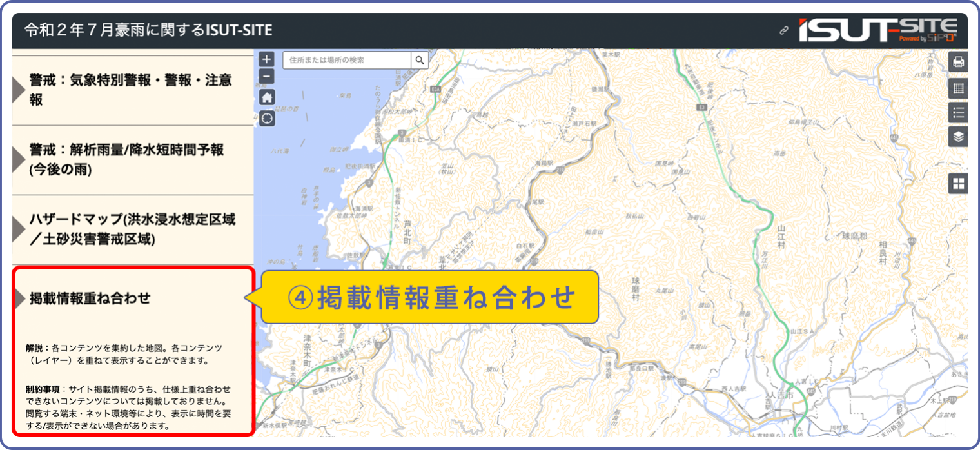Screen dimensions: 980x450
Task: Expand arrow beside 解析雨量 entry
Action: point(19,160)
